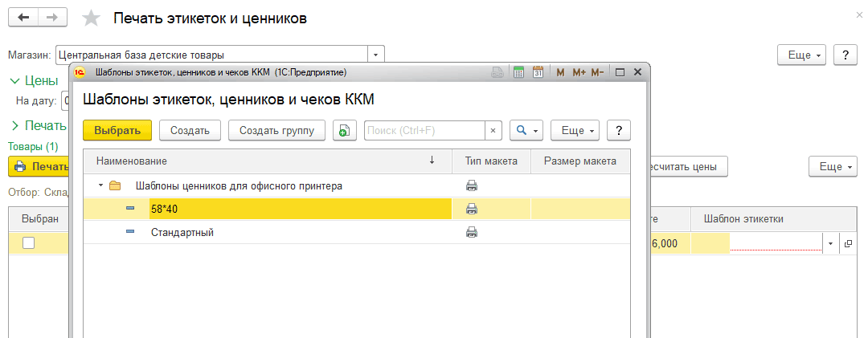The image size is (868, 338).
Task: Select the Стандартный template row
Action: (357, 232)
